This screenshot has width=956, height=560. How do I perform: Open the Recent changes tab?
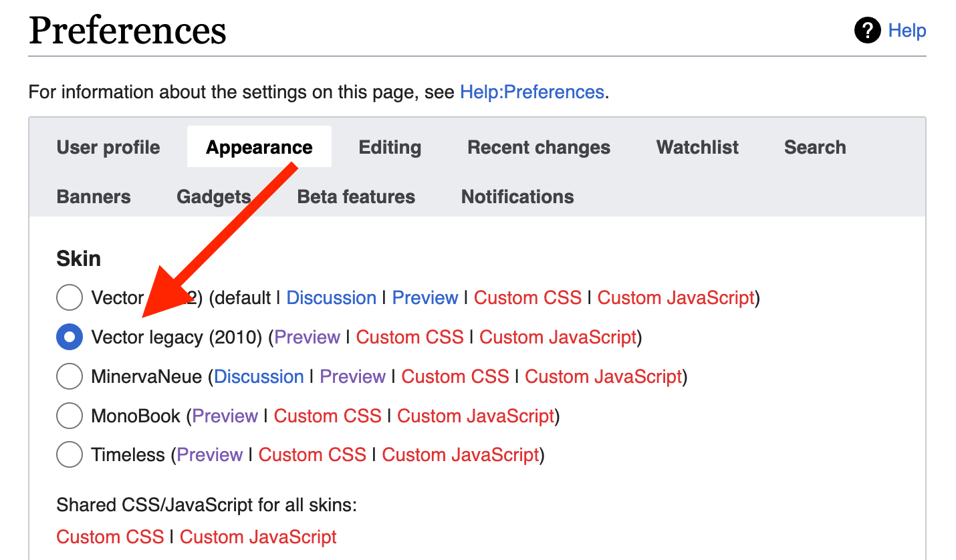click(539, 147)
